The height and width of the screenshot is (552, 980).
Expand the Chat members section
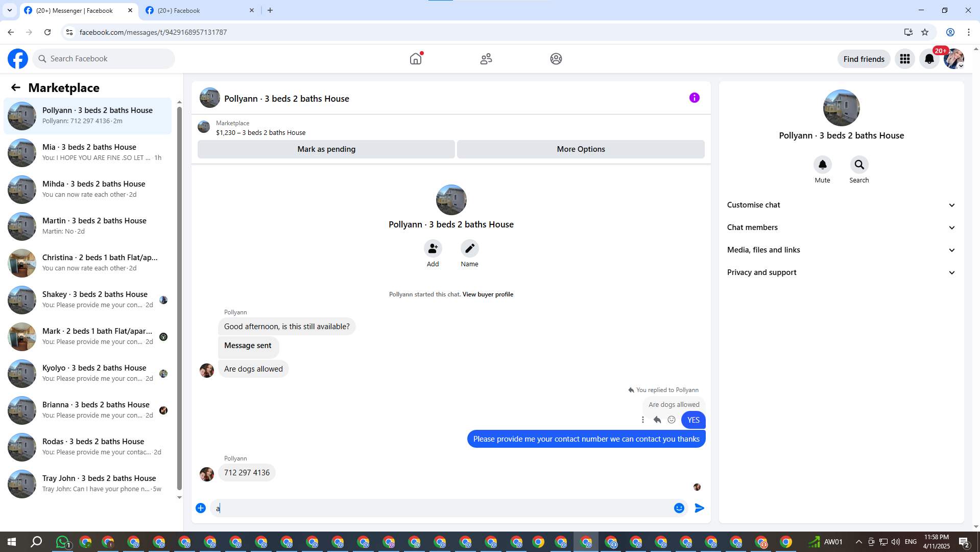click(841, 227)
